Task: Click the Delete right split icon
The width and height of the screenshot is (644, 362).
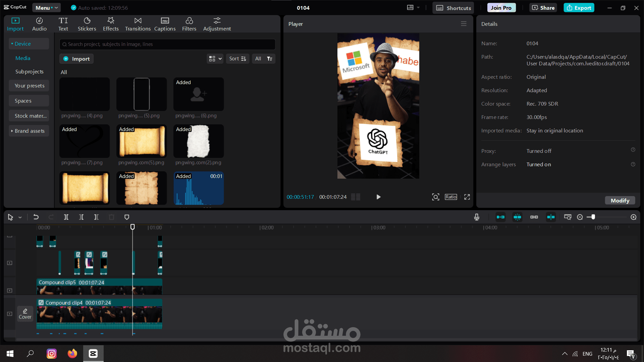Action: [x=96, y=217]
